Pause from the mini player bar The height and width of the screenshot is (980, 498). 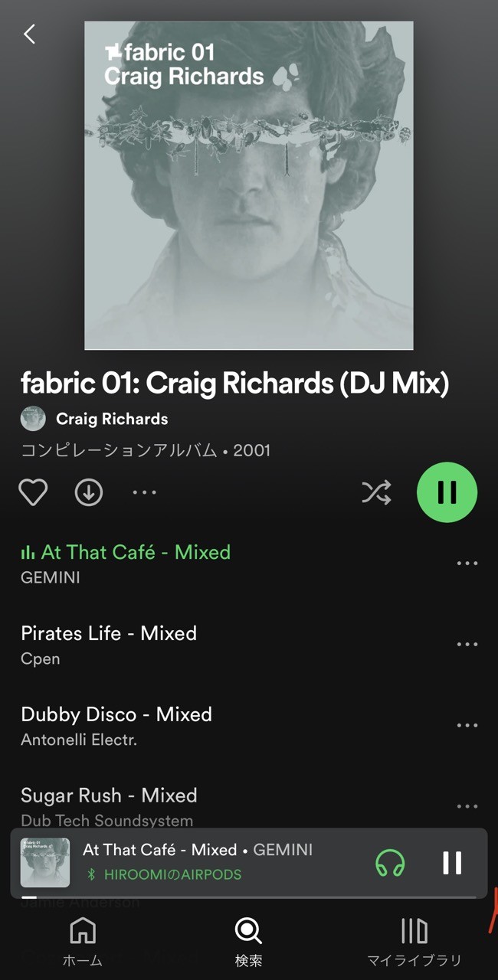pos(453,863)
